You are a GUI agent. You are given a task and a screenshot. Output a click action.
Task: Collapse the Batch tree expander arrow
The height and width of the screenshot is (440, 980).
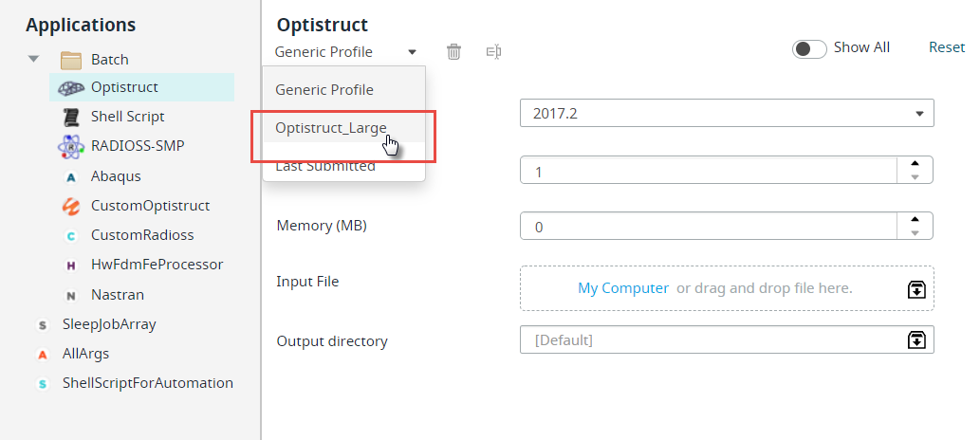click(34, 59)
